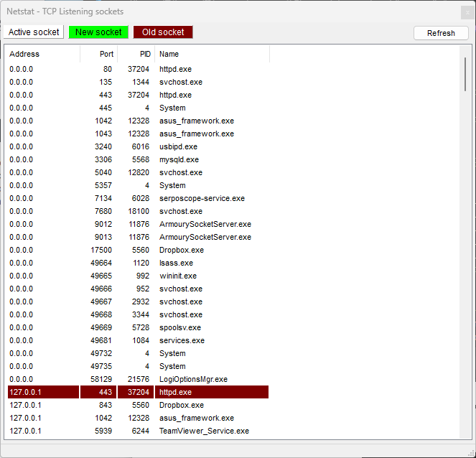Select the TeamViewer_Service.exe row

(138, 431)
